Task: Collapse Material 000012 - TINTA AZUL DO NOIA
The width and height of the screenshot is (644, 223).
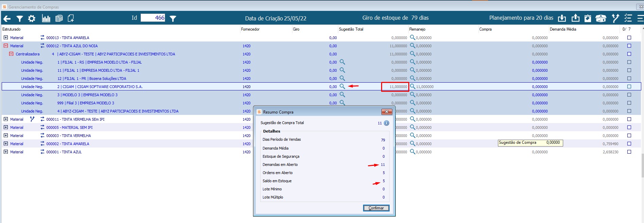Action: pyautogui.click(x=6, y=46)
